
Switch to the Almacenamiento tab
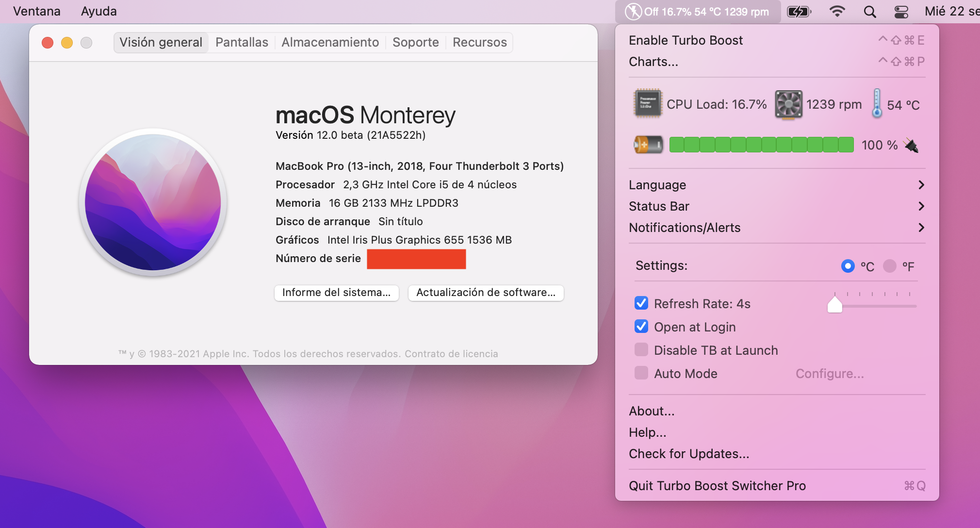[330, 42]
